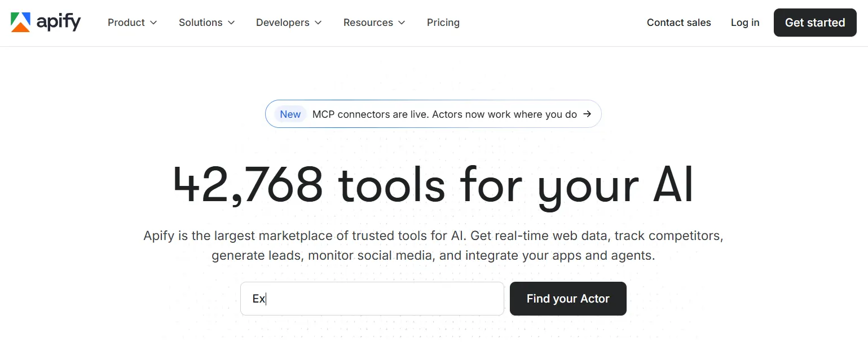Viewport: 868px width, 342px height.
Task: Click the New badge in the banner
Action: [290, 114]
